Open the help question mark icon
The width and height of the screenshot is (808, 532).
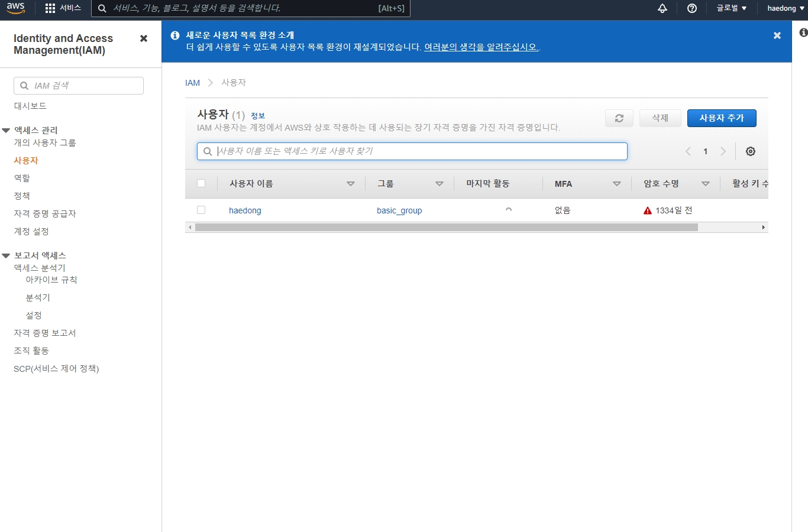click(x=692, y=8)
